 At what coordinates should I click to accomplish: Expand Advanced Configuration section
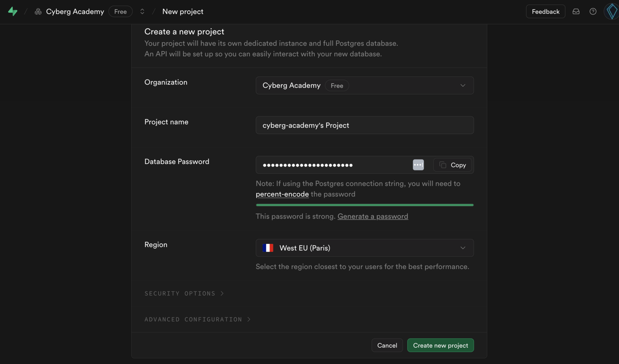tap(197, 319)
